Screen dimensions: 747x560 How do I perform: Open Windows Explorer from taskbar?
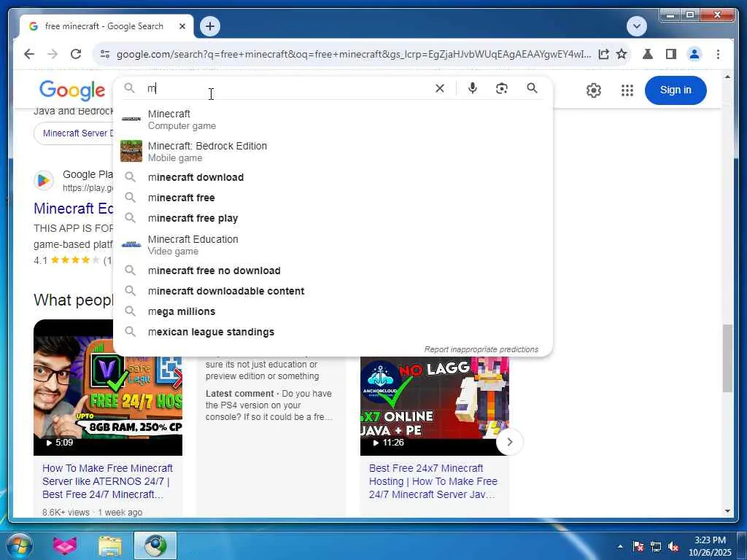point(110,545)
